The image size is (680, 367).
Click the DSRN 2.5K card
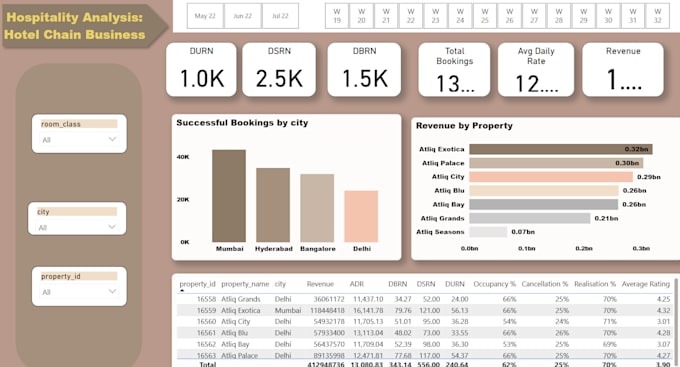279,69
